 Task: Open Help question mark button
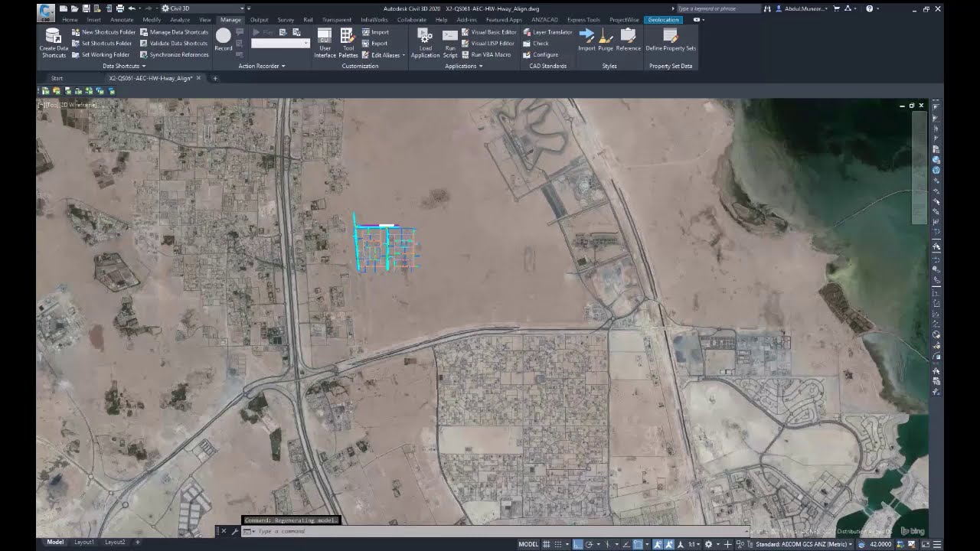pos(869,8)
